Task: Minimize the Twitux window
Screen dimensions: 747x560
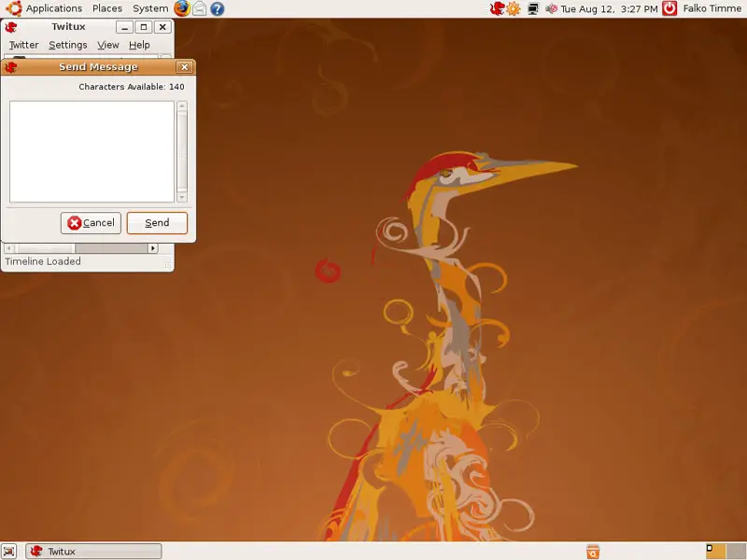Action: [x=125, y=27]
